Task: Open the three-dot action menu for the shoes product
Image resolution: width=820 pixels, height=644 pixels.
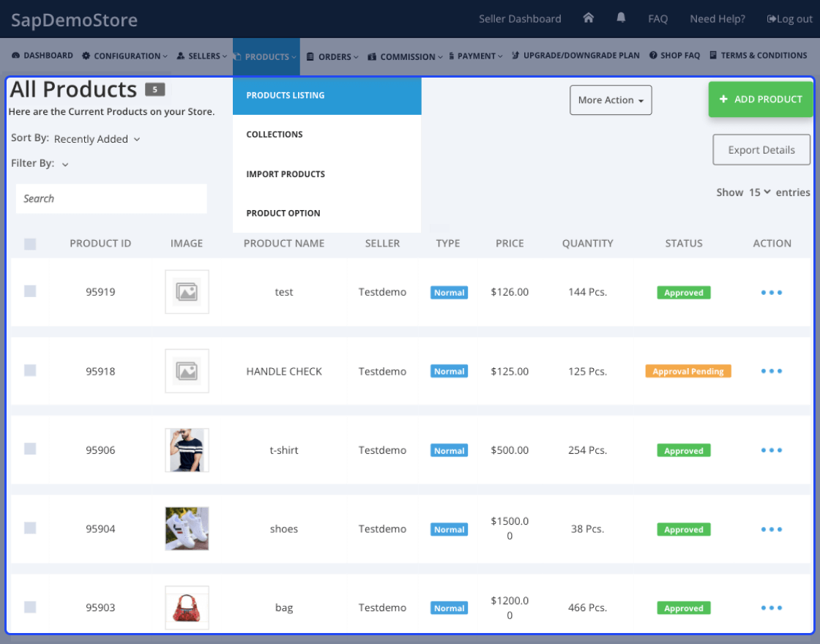Action: [x=772, y=528]
